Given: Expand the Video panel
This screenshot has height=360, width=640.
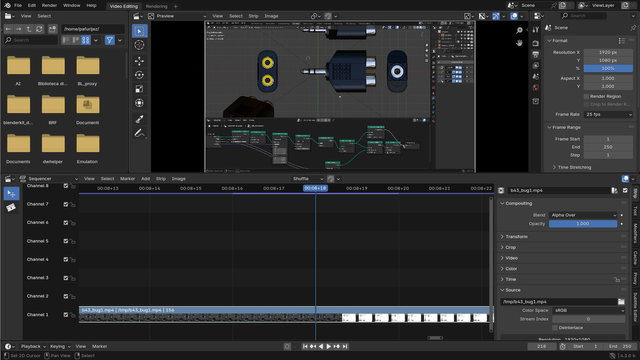Looking at the screenshot, I should coord(511,258).
